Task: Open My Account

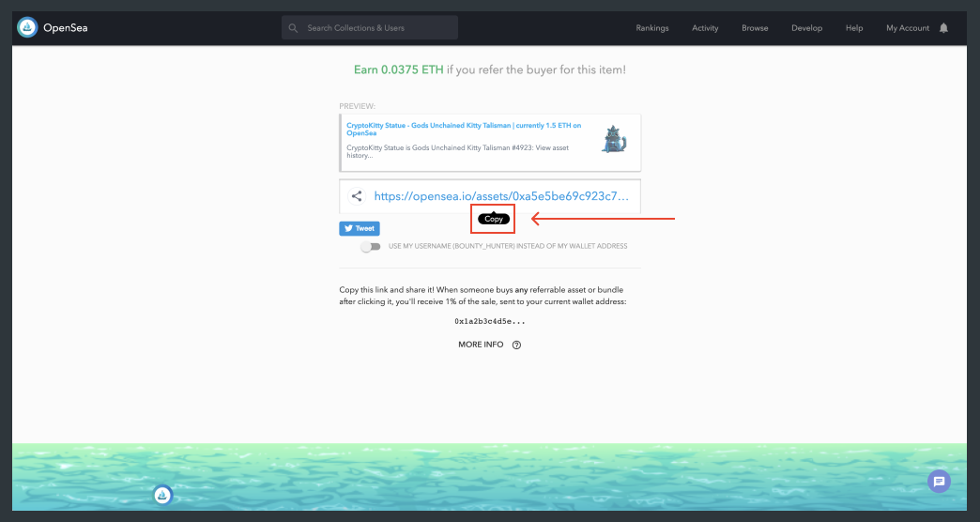Action: pos(908,28)
